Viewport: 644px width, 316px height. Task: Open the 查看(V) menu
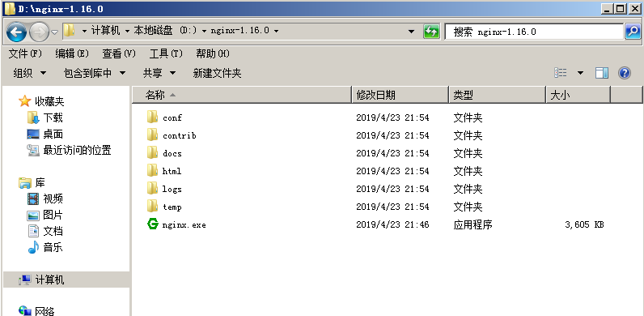click(119, 53)
